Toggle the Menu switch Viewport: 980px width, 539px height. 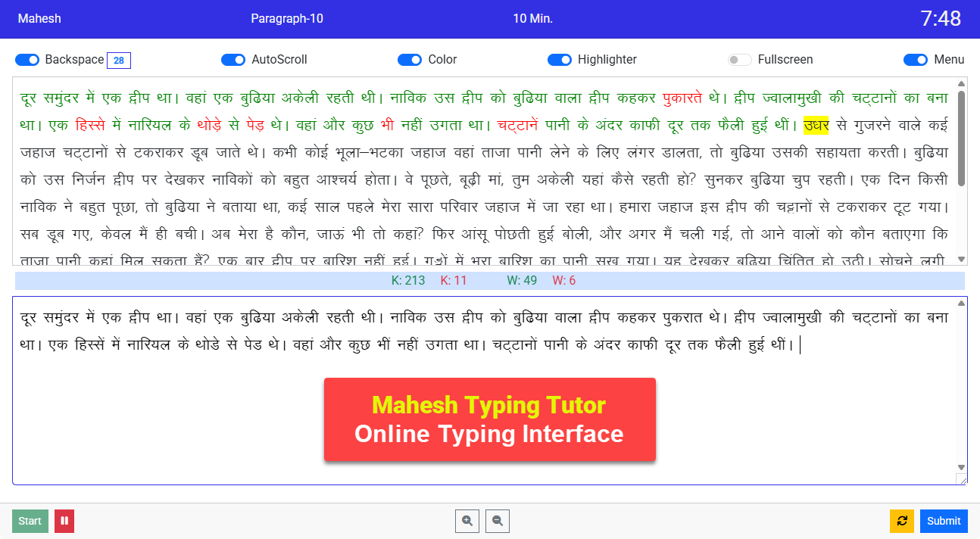click(x=916, y=60)
